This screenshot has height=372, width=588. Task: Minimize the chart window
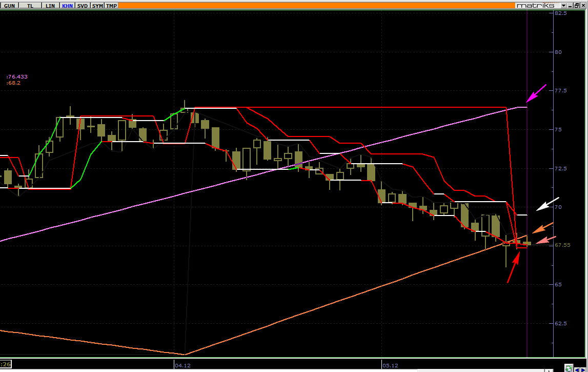570,5
